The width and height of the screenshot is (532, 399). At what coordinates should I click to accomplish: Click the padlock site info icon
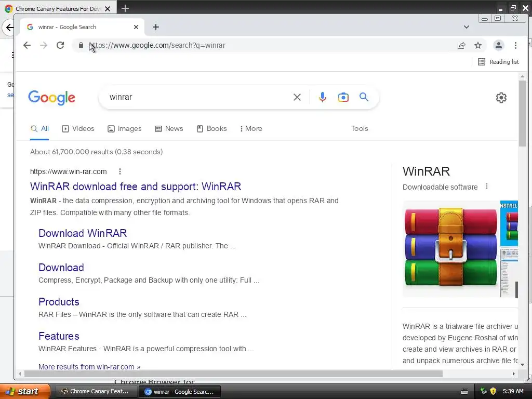tap(81, 45)
